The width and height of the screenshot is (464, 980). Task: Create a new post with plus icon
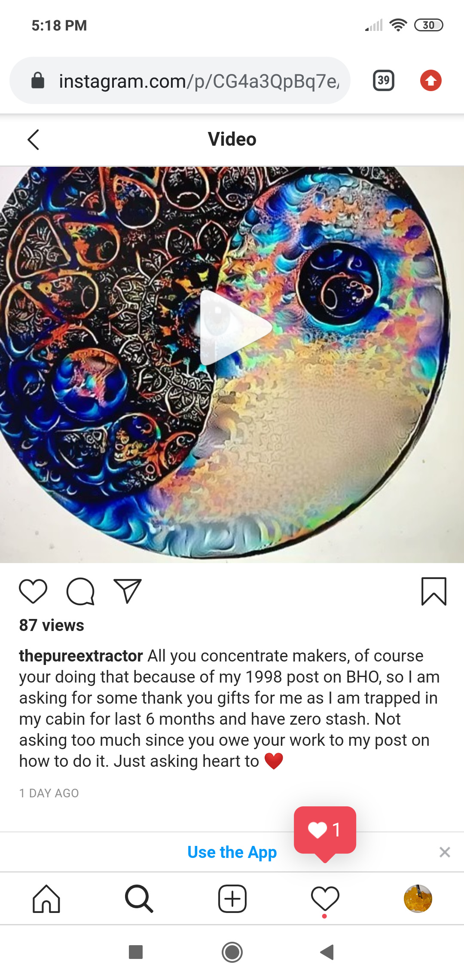coord(232,898)
